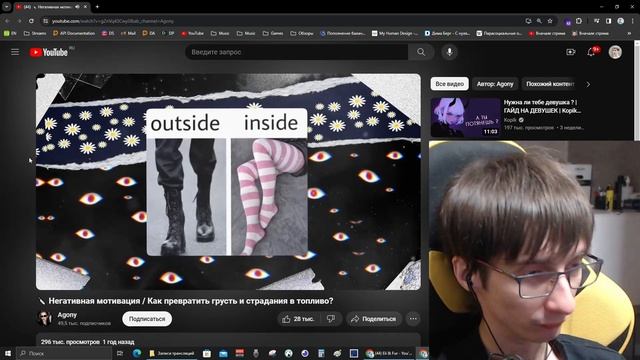The width and height of the screenshot is (640, 360).
Task: Click the search magnifier button
Action: tap(421, 52)
